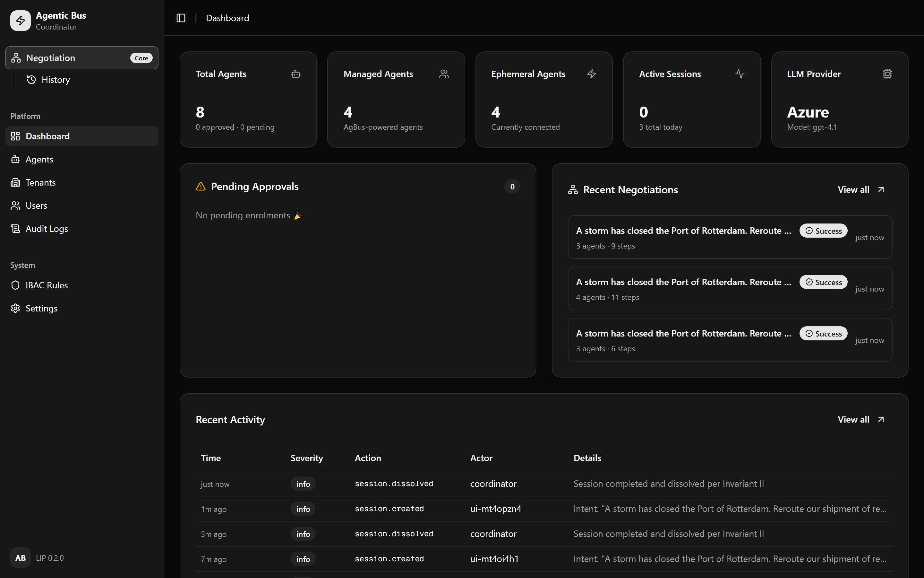
Task: Open Audit Logs
Action: click(x=82, y=229)
